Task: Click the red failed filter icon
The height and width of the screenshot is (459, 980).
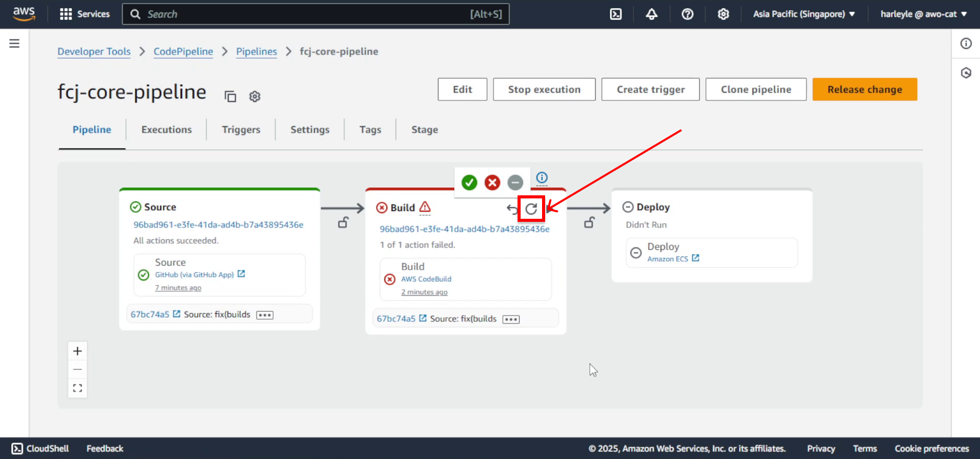Action: [492, 183]
